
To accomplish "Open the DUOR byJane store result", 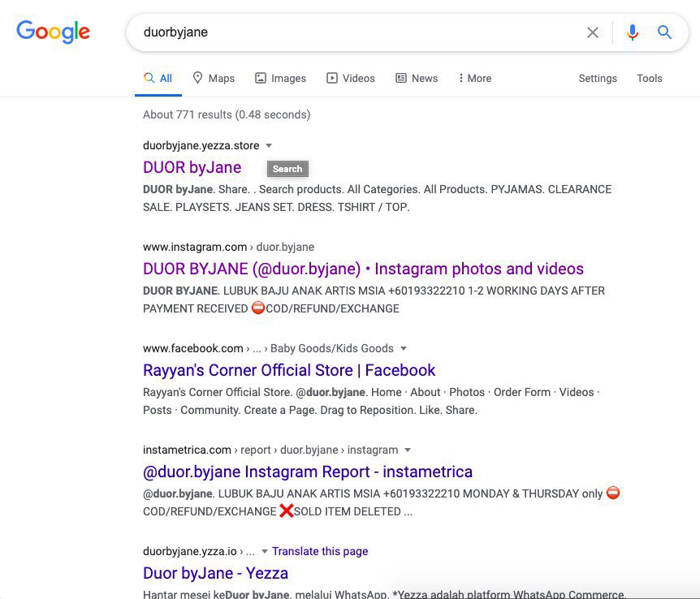I will 192,168.
